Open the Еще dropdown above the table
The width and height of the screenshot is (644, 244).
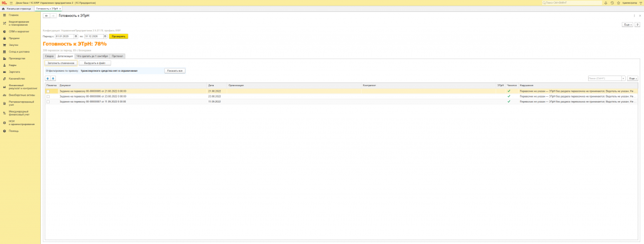(633, 78)
